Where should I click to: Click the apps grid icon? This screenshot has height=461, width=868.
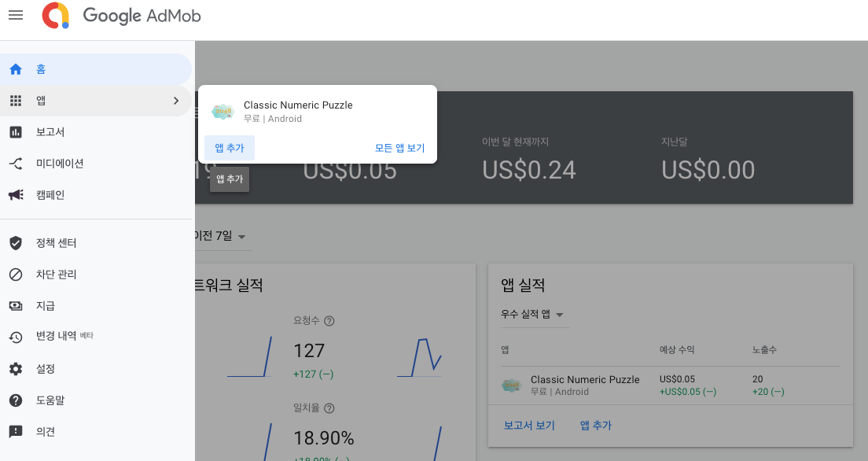click(16, 100)
